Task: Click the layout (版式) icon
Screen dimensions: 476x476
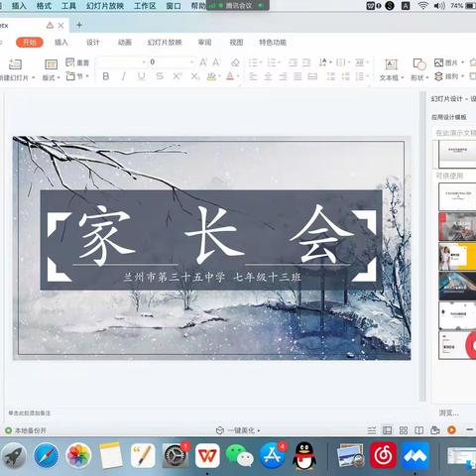Action: click(x=52, y=64)
